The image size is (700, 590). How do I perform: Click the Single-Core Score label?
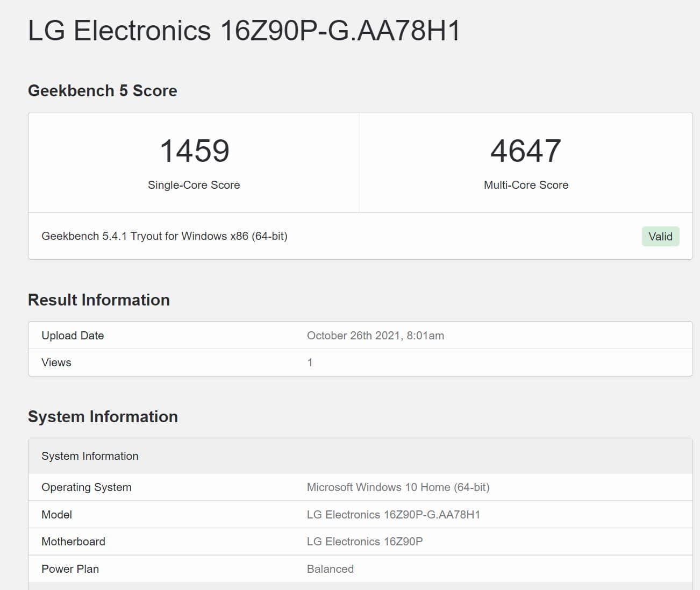pyautogui.click(x=194, y=185)
